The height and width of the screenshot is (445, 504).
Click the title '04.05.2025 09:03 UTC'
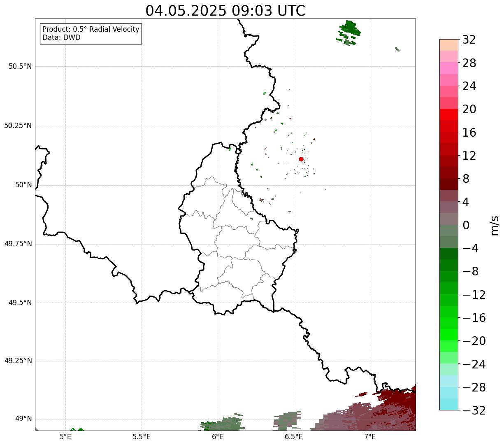click(x=225, y=11)
